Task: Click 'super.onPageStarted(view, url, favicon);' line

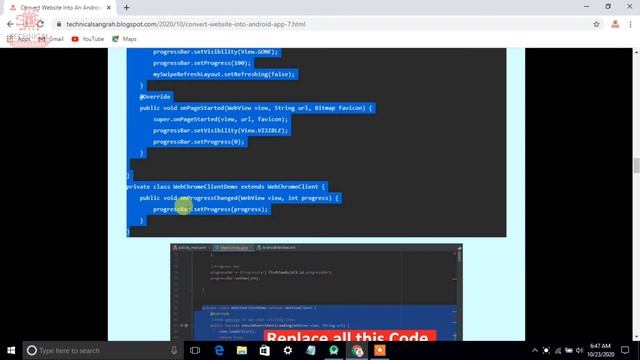Action: (x=220, y=119)
